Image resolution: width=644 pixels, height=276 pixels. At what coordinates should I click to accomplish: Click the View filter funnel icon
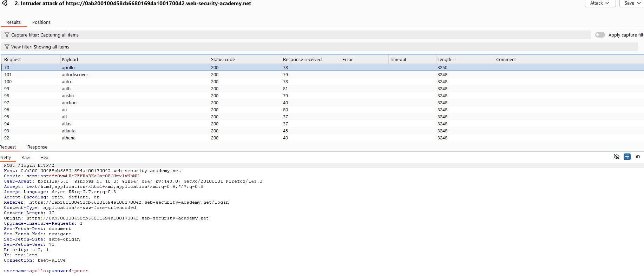click(7, 47)
